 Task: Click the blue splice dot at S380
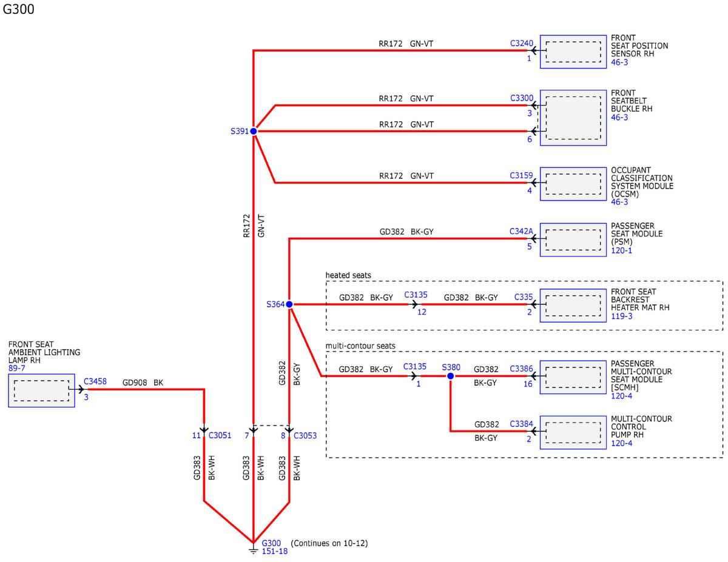(x=450, y=376)
